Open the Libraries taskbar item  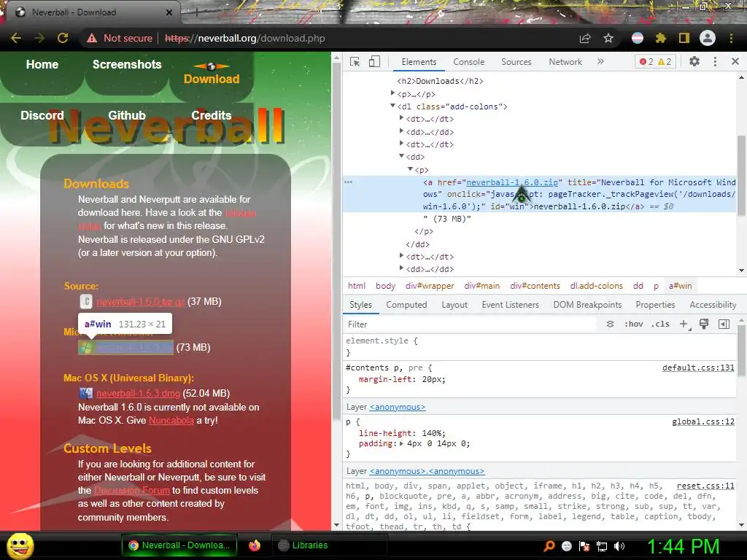click(x=329, y=545)
